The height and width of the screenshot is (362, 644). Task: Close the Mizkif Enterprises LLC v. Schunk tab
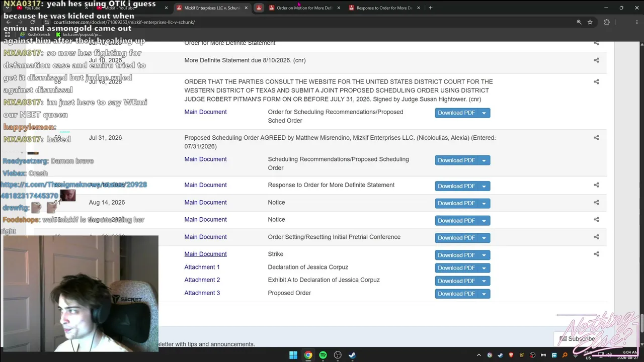click(246, 8)
